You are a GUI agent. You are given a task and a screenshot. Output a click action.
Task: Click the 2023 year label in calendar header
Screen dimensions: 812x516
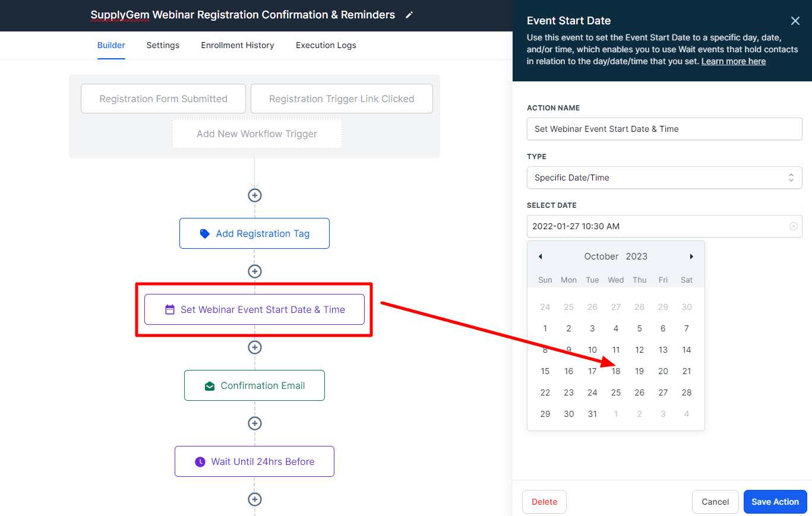[x=637, y=257]
